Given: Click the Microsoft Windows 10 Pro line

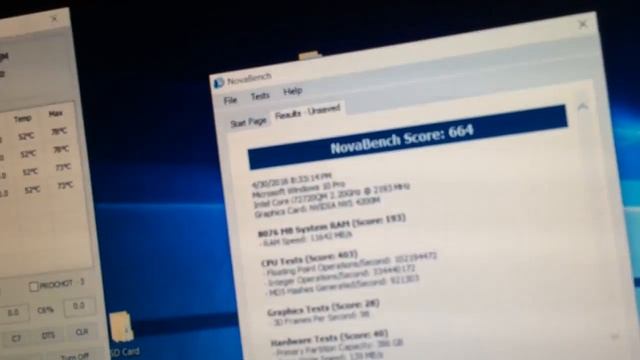Looking at the screenshot, I should pyautogui.click(x=299, y=190).
